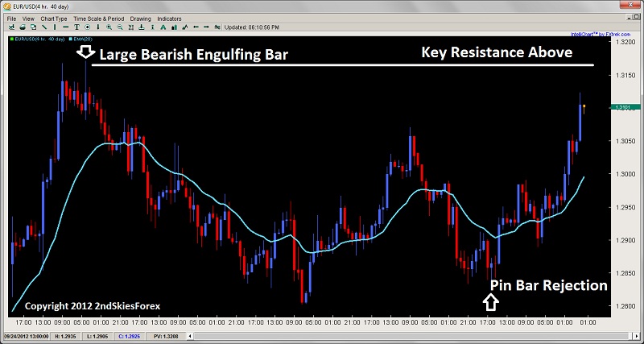Image resolution: width=644 pixels, height=344 pixels.
Task: Select the vertical line drawing tool
Action: 55,27
